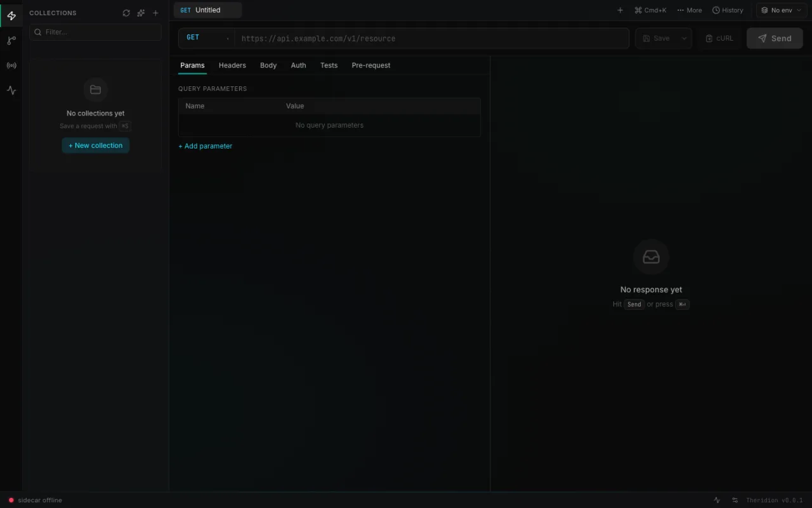The image size is (812, 508).
Task: Refresh the collections list
Action: click(x=126, y=13)
